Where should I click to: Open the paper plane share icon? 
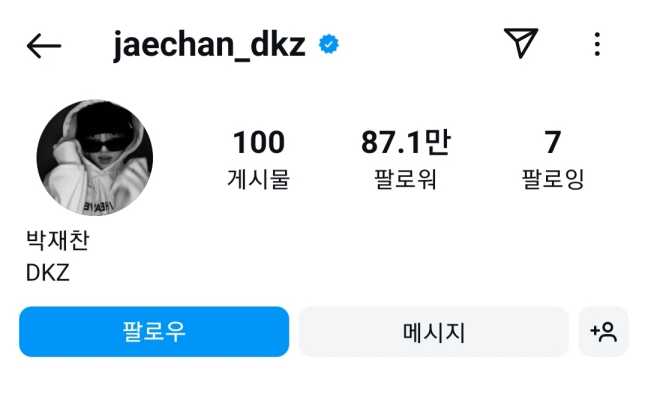(521, 43)
